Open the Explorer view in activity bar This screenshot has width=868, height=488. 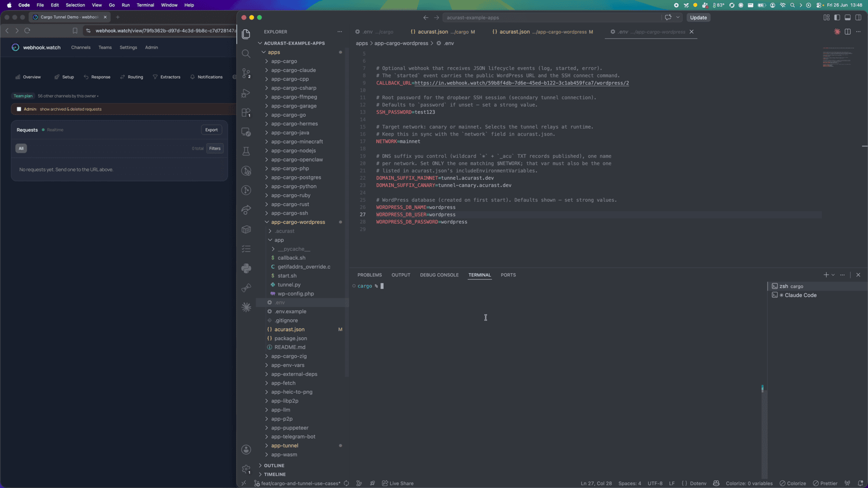click(x=246, y=34)
